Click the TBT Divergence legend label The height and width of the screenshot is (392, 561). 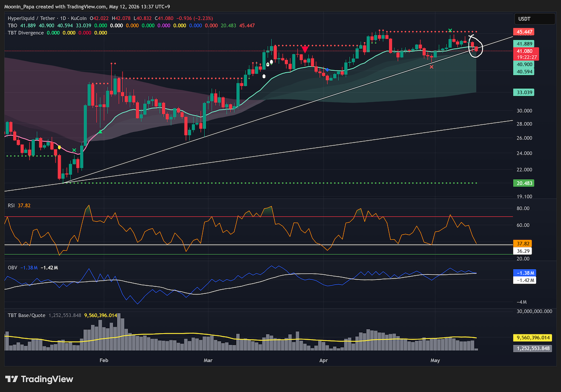[x=26, y=33]
